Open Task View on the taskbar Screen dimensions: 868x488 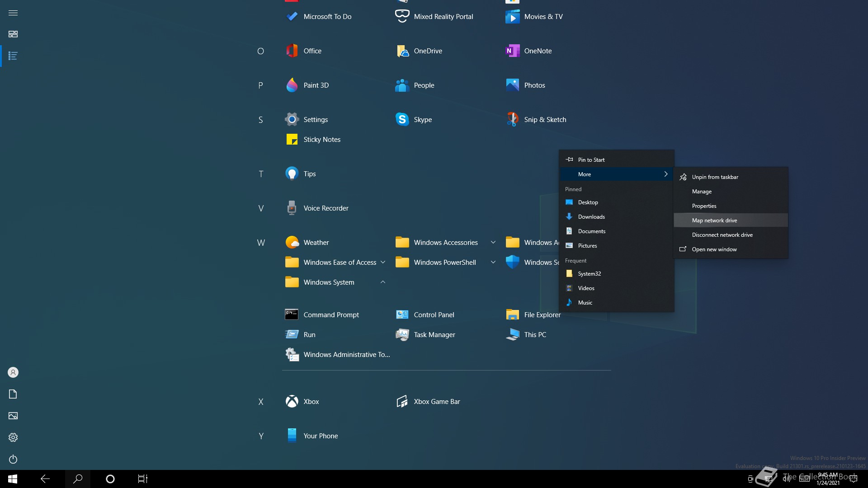pos(143,479)
